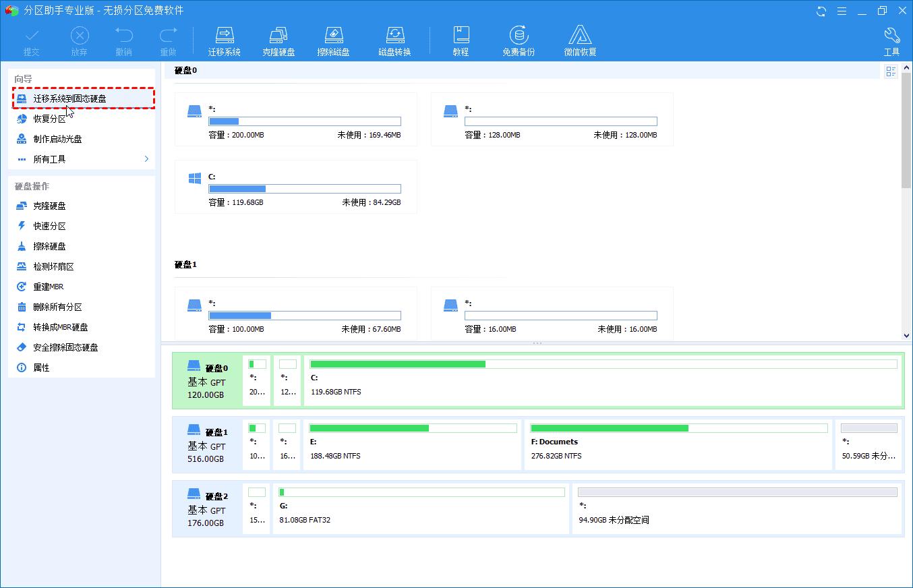Click 安全擦除固态硬盘 option
The height and width of the screenshot is (588, 913).
pos(65,347)
